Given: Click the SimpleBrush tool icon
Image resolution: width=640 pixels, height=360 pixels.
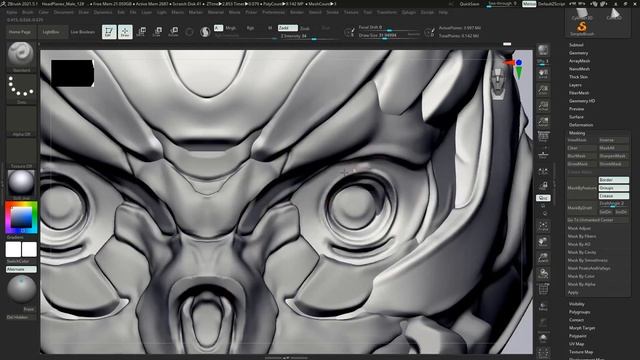Looking at the screenshot, I should click(582, 28).
